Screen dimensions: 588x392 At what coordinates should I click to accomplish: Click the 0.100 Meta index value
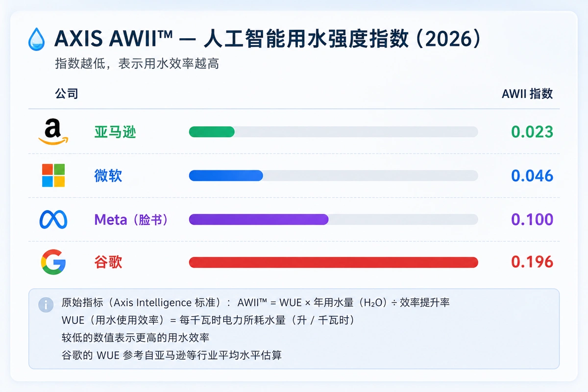pyautogui.click(x=532, y=220)
